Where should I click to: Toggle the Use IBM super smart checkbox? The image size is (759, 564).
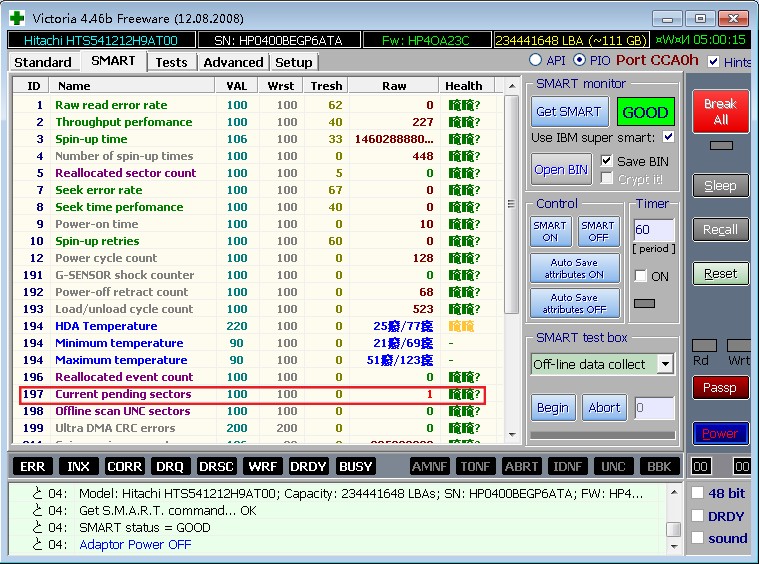(668, 137)
